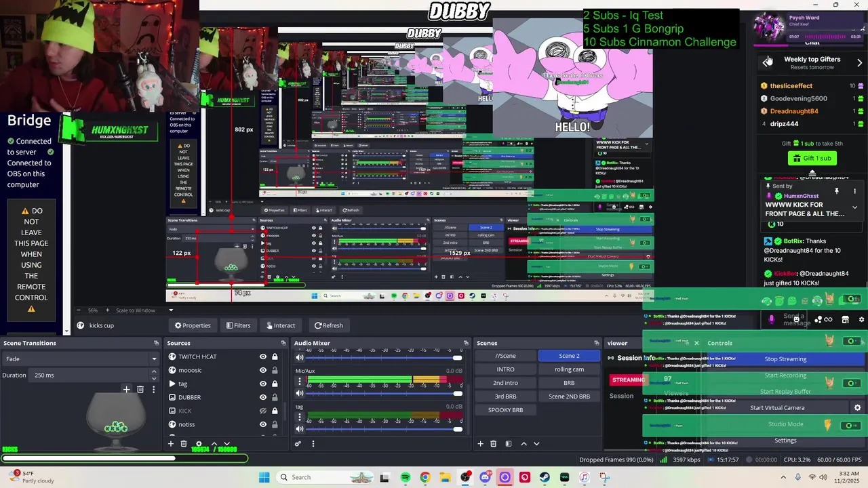Unlock the tag source
Screen dimensions: 868x488
[275, 384]
